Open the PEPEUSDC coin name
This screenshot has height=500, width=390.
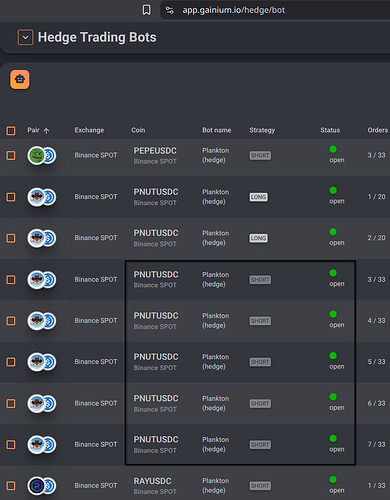155,151
